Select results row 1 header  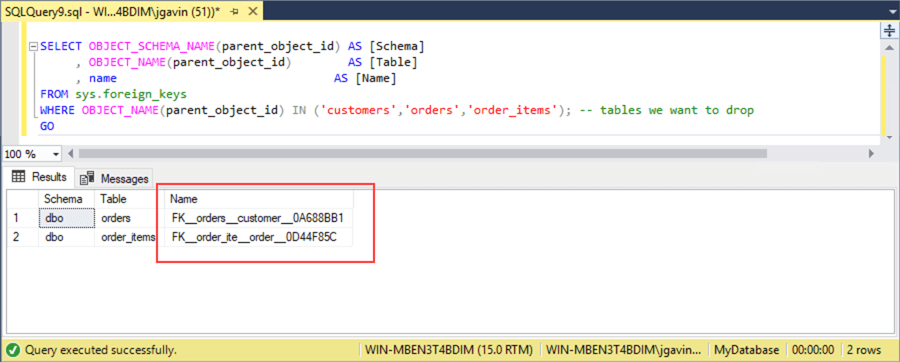[22, 218]
